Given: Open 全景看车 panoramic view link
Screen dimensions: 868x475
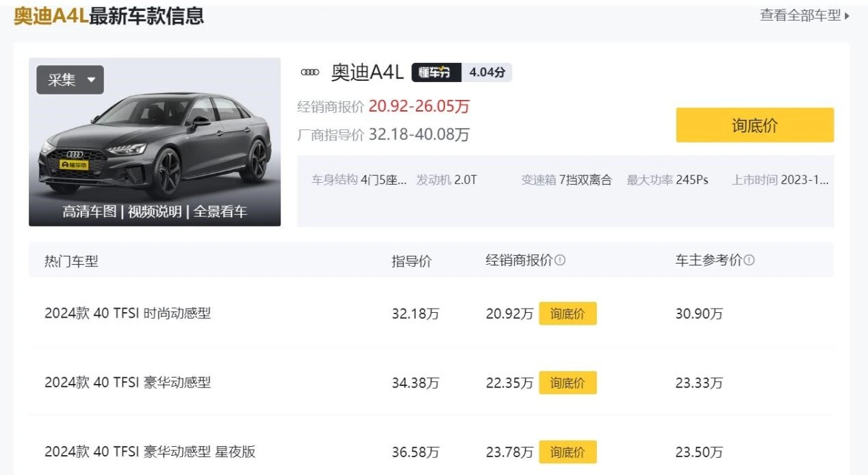Looking at the screenshot, I should (220, 211).
